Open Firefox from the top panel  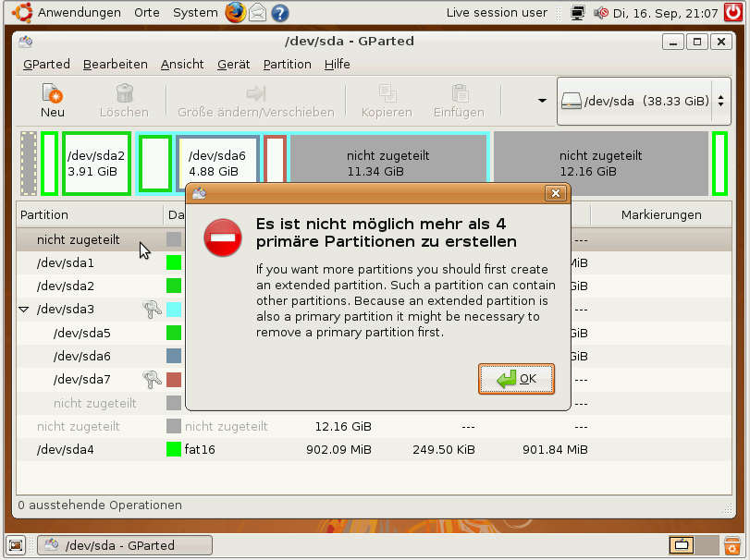(236, 13)
